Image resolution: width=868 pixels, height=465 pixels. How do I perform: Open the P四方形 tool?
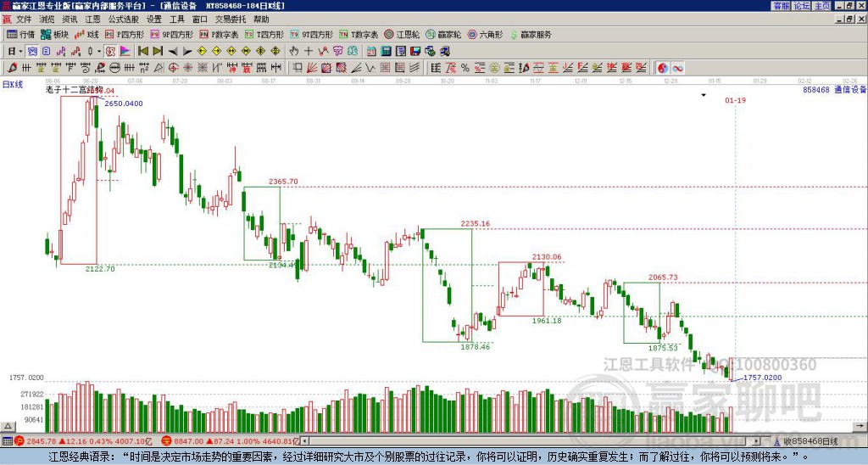pos(125,35)
